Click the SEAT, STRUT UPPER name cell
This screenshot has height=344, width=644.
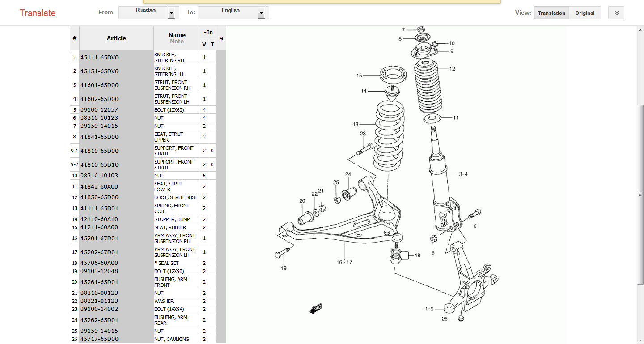click(177, 137)
